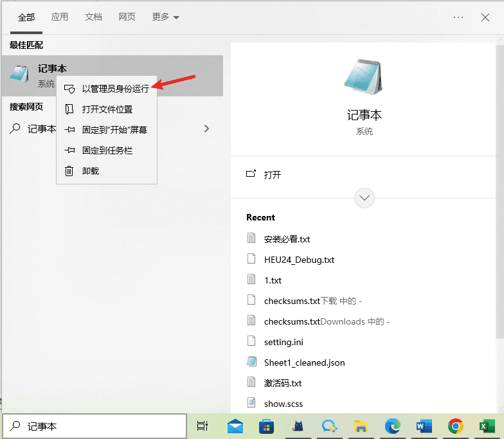Launch Google Chrome from taskbar
The image size is (504, 439).
pos(456,426)
